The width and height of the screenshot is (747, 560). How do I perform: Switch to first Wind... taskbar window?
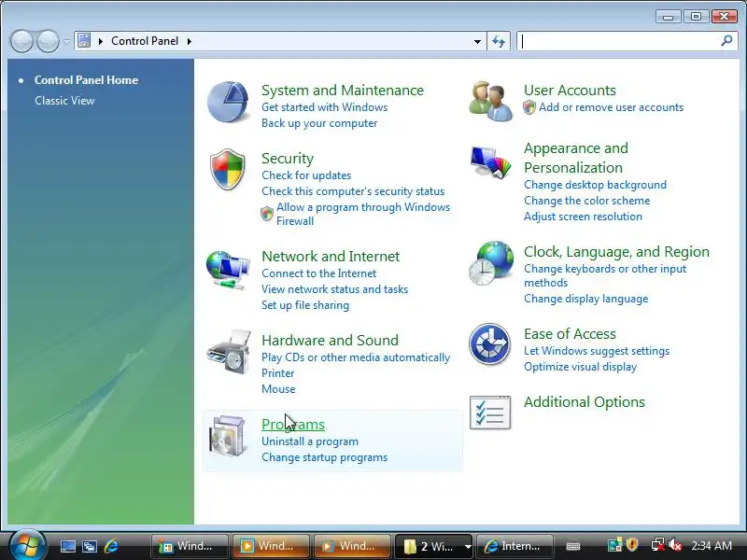(190, 546)
